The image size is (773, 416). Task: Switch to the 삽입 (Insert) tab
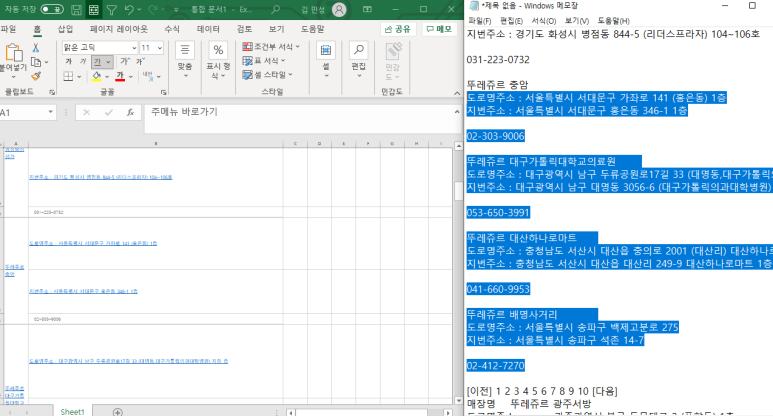click(x=66, y=29)
